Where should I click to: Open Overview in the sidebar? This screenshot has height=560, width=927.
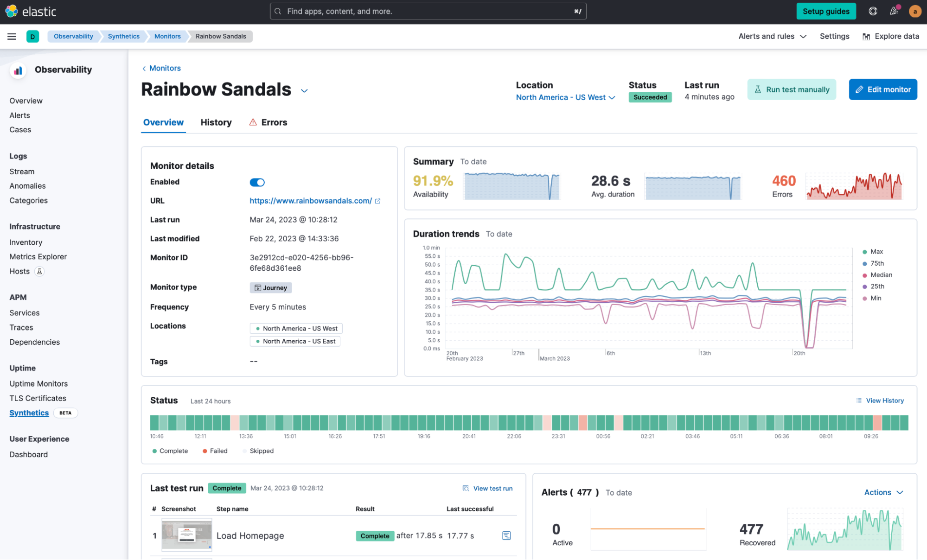(26, 101)
